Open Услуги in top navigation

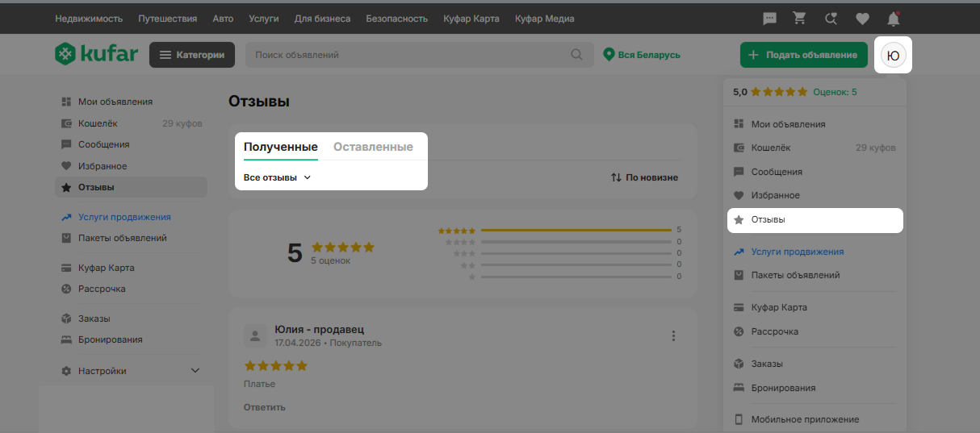(x=263, y=18)
